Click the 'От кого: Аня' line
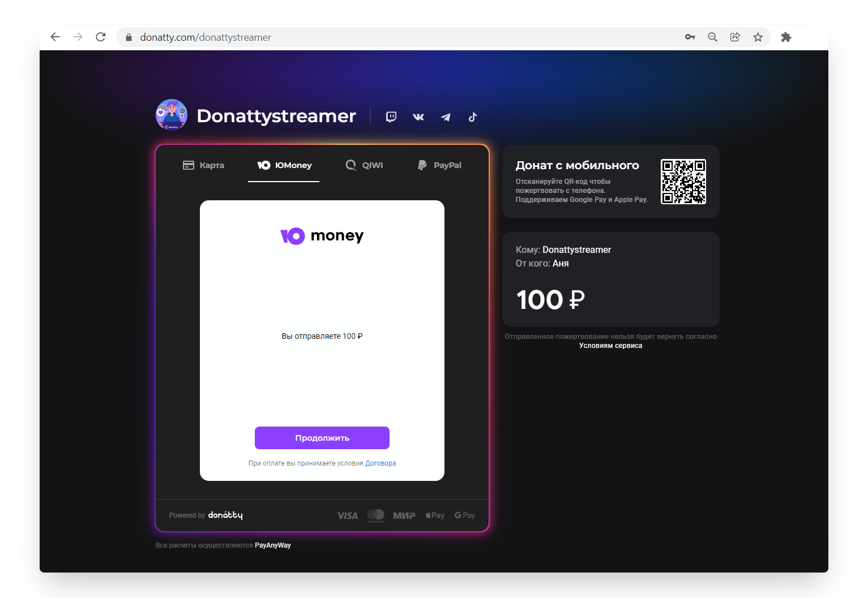This screenshot has width=868, height=598. [x=542, y=264]
